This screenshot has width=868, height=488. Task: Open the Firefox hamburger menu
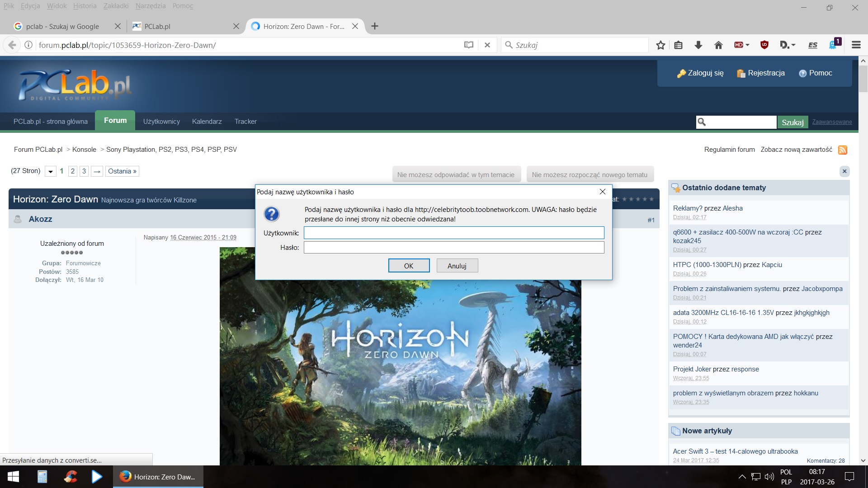[856, 45]
